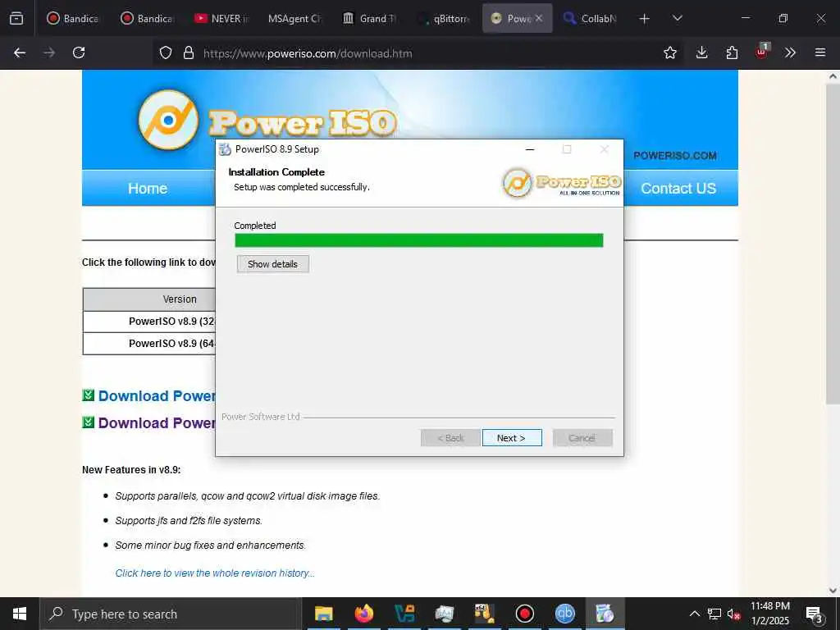Click the muted volume tray icon
Viewport: 840px width, 630px height.
pyautogui.click(x=733, y=614)
